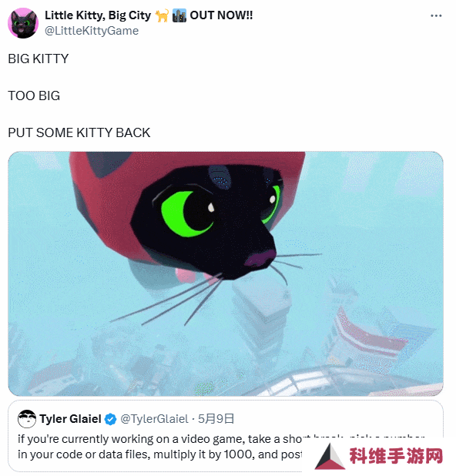
Task: Click the black cat profile avatar
Action: (x=23, y=23)
